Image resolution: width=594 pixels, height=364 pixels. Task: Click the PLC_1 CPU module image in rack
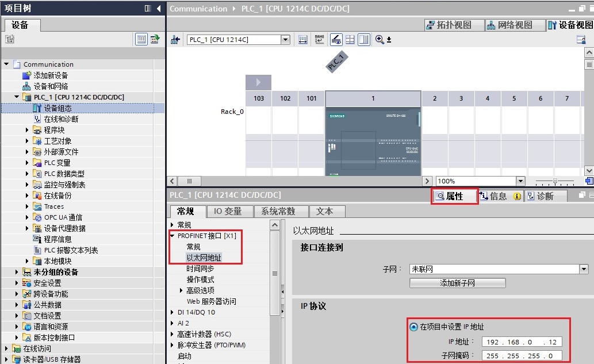point(373,141)
